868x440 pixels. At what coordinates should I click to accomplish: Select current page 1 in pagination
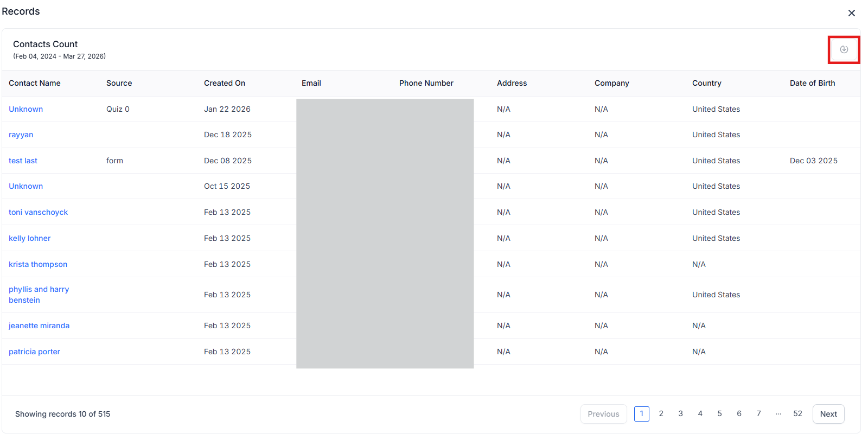(641, 413)
